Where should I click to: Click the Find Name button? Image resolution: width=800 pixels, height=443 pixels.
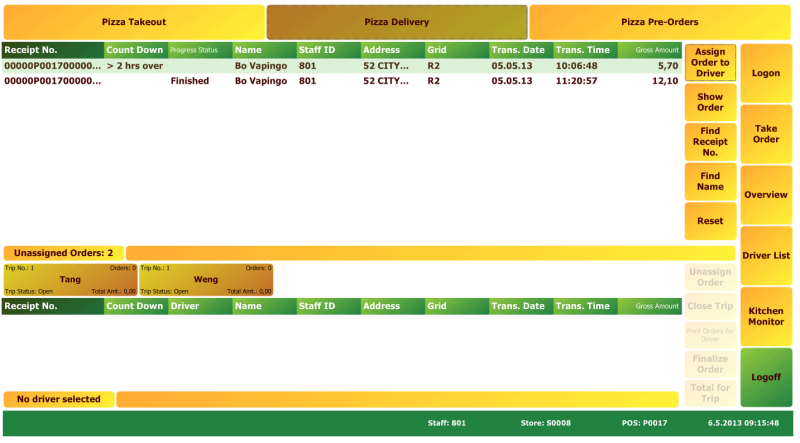click(x=710, y=181)
